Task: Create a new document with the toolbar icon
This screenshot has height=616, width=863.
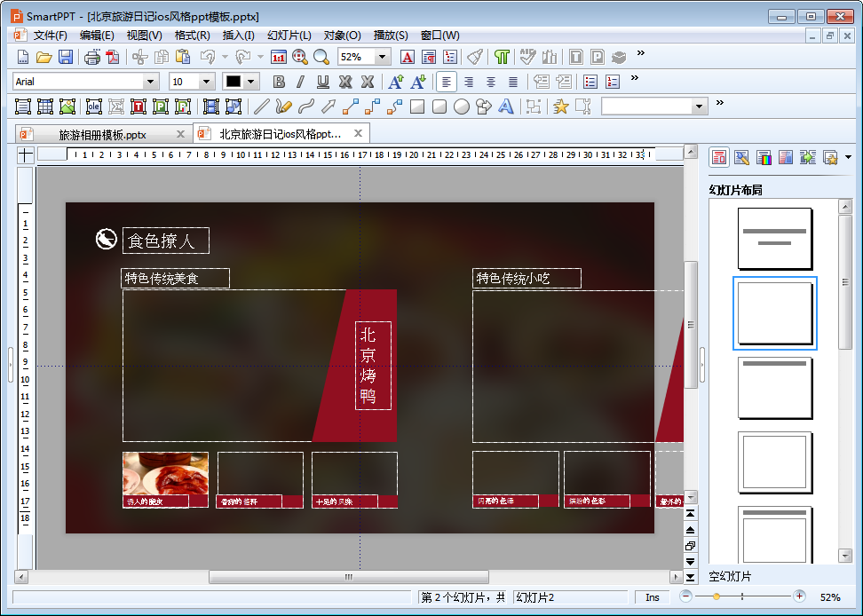Action: coord(22,57)
